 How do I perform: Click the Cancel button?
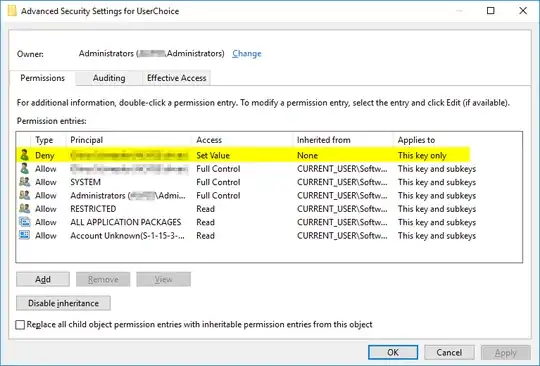[x=449, y=352]
